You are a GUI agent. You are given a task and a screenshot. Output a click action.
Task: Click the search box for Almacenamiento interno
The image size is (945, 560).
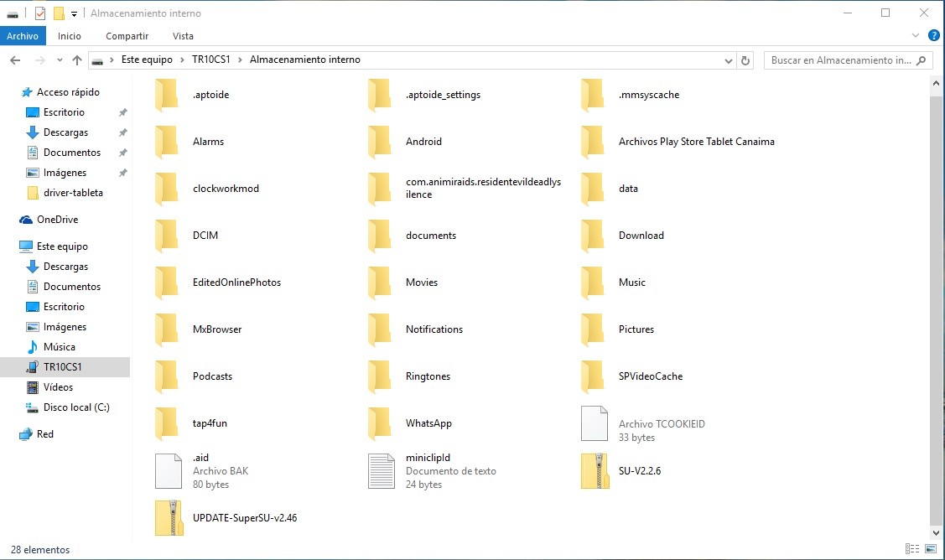pyautogui.click(x=840, y=60)
